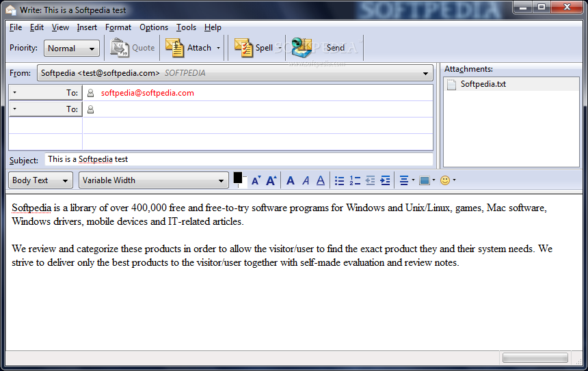Open the Spell dropdown arrow

[x=280, y=48]
